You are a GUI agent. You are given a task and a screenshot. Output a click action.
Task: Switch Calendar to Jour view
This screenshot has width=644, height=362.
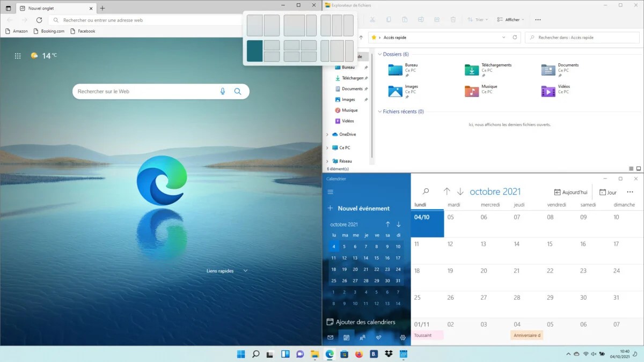608,192
